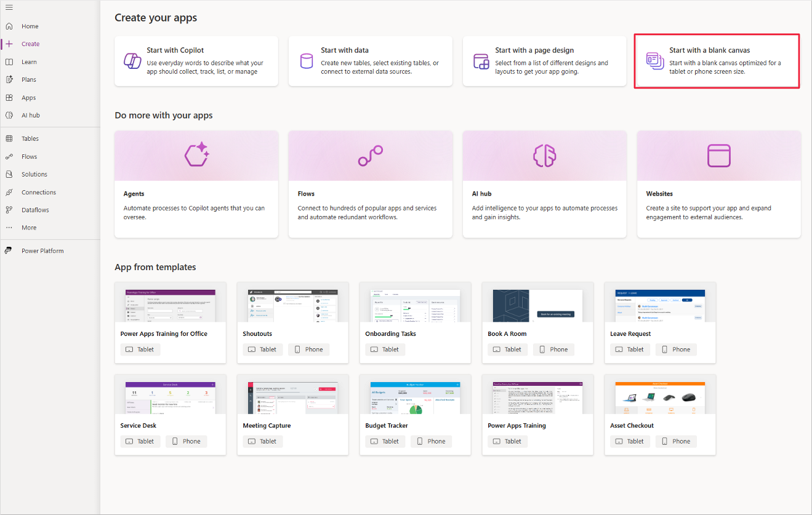Click the Plans icon in sidebar
The height and width of the screenshot is (515, 812).
(x=9, y=79)
